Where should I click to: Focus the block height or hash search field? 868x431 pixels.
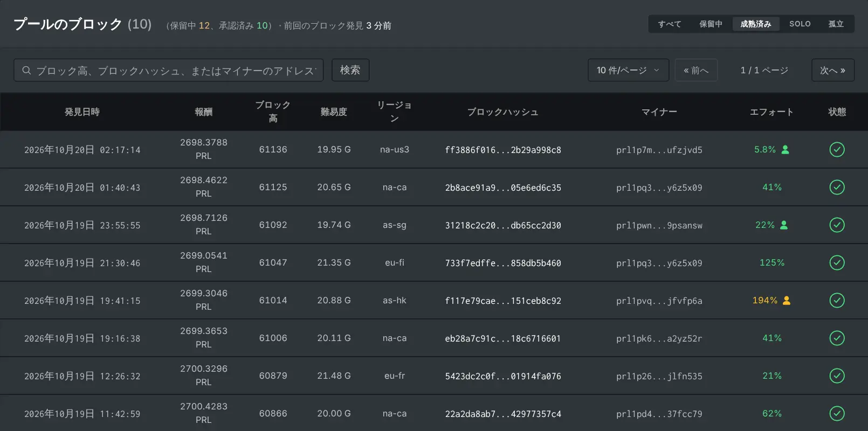click(x=168, y=70)
